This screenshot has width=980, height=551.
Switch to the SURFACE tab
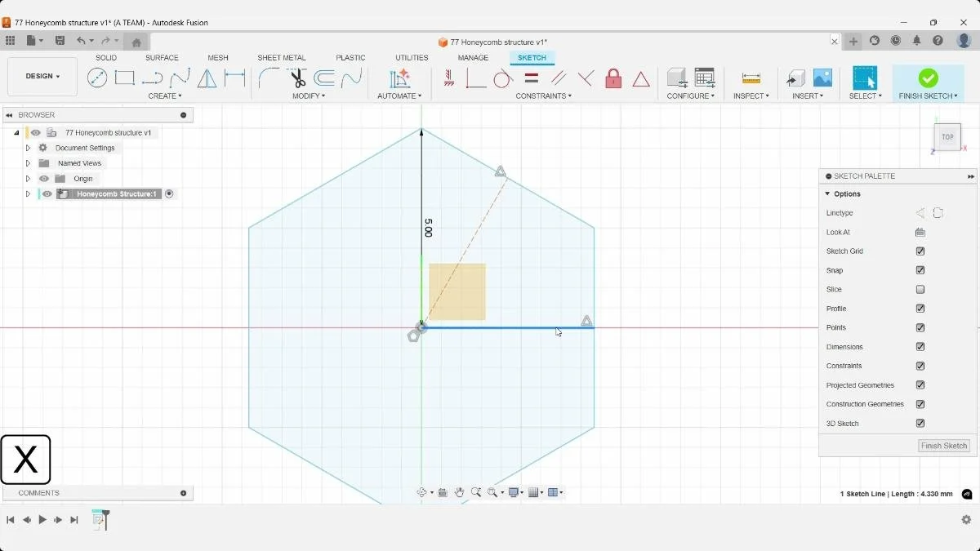pyautogui.click(x=162, y=58)
